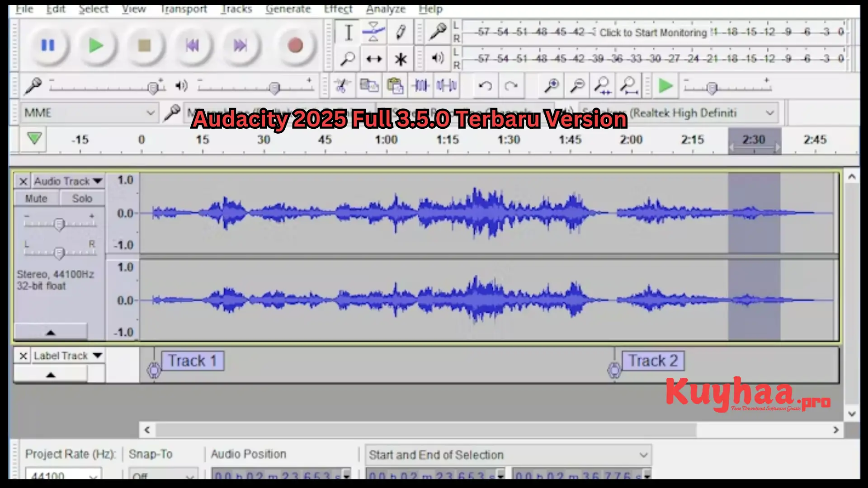Select the Zoom Out tool
This screenshot has height=488, width=868.
click(x=576, y=86)
